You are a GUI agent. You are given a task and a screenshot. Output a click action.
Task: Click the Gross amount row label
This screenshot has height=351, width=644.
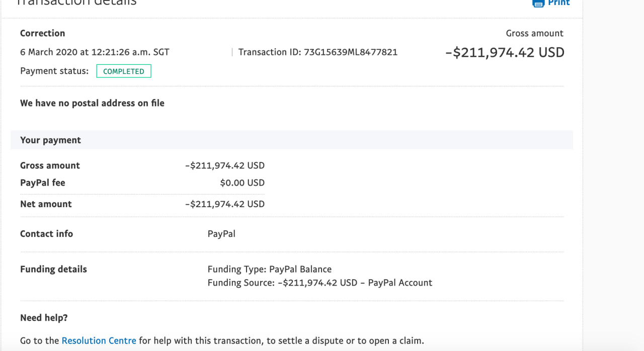click(x=50, y=165)
